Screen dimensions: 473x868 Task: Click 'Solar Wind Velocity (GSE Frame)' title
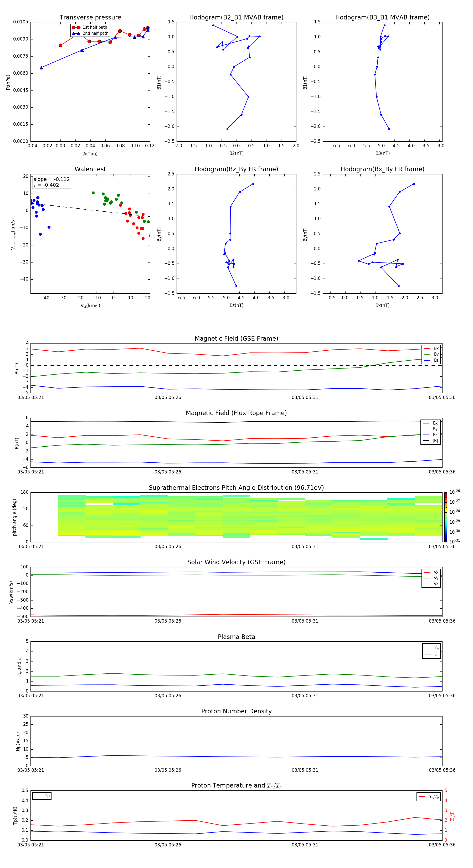tap(236, 562)
